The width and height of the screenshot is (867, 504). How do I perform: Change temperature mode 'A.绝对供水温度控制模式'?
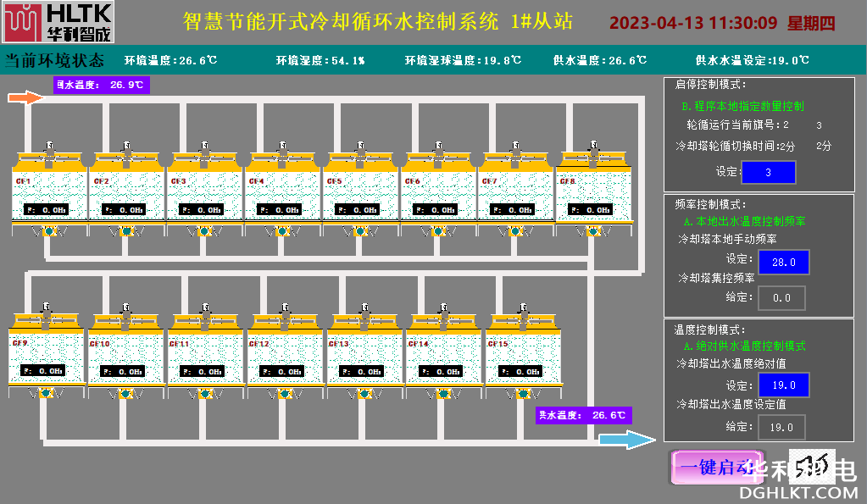coord(744,346)
